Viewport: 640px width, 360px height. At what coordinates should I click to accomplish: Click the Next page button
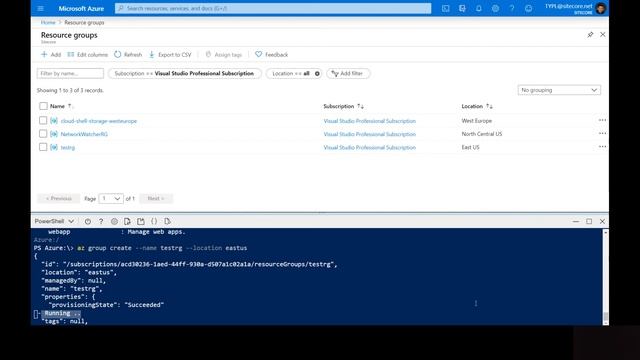pos(156,198)
